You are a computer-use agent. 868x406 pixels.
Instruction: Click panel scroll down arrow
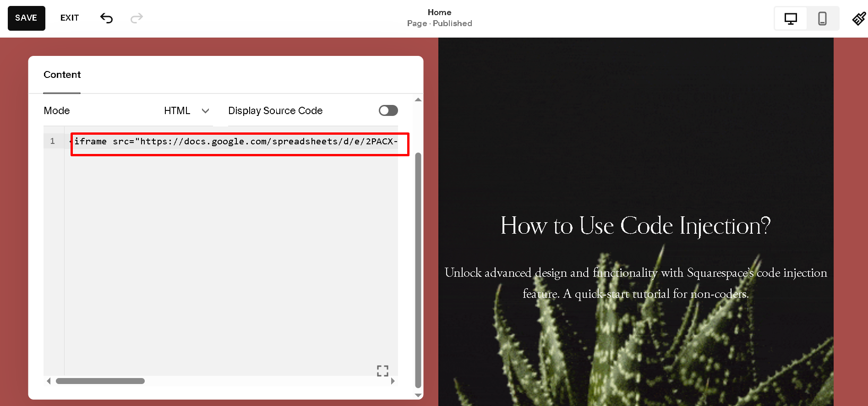(x=418, y=395)
